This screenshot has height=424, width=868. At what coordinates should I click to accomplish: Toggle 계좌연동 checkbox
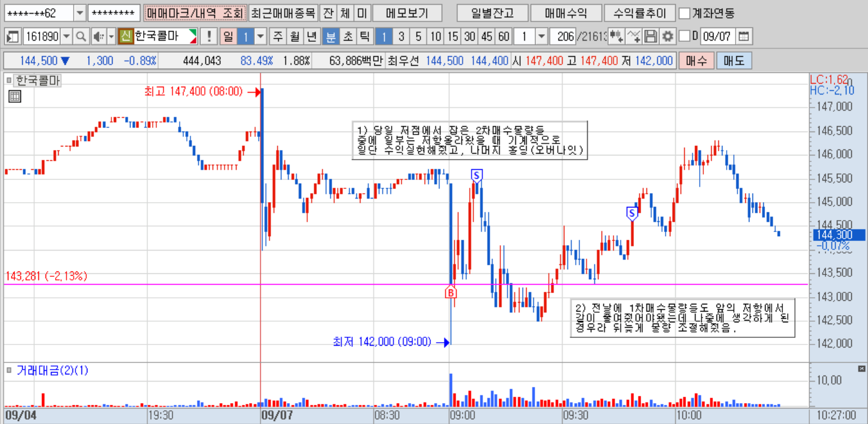pyautogui.click(x=684, y=13)
